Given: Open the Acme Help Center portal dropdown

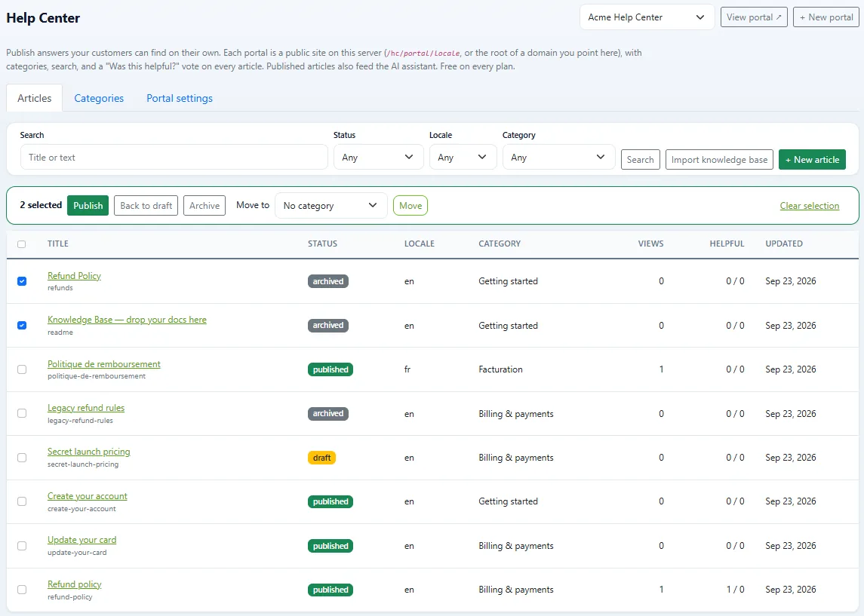Looking at the screenshot, I should coord(647,17).
